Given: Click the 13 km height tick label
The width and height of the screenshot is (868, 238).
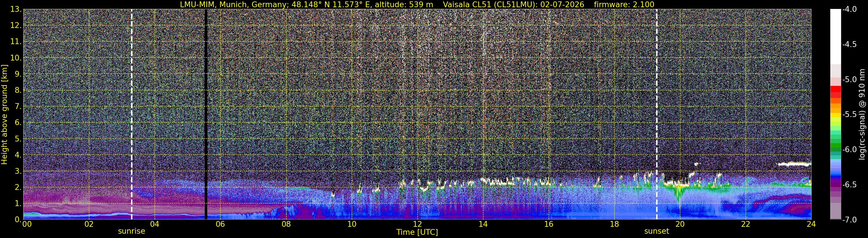Looking at the screenshot, I should click(16, 10).
